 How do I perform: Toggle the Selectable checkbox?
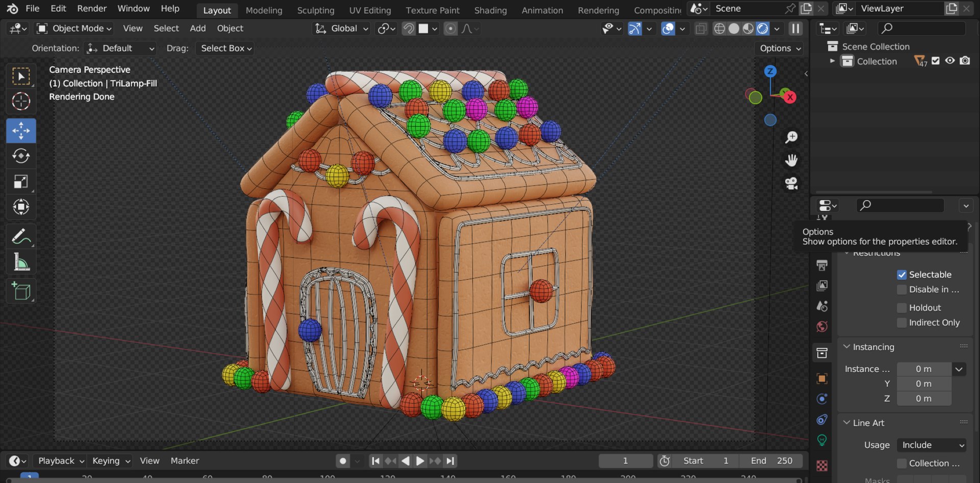902,274
